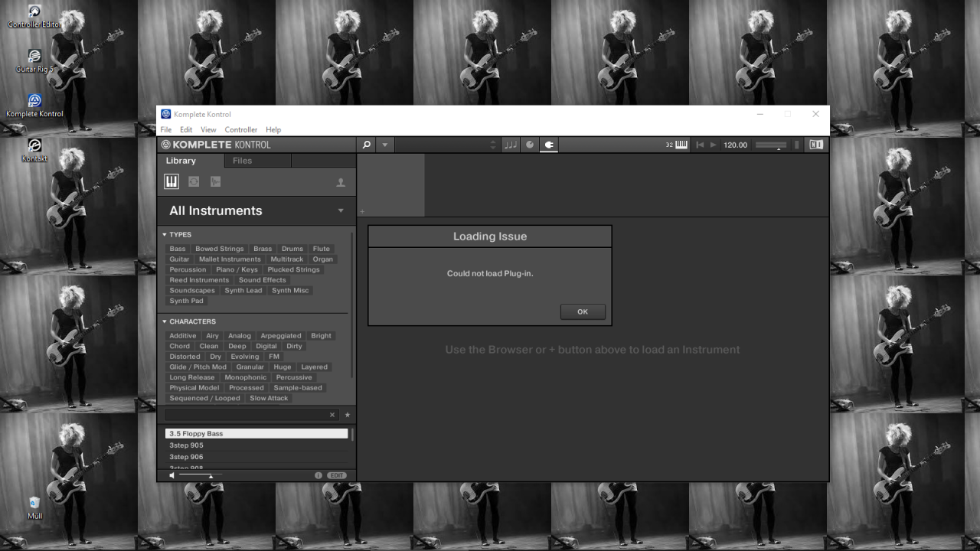Step through presets with up/down arrows
The image size is (980, 551).
(493, 145)
